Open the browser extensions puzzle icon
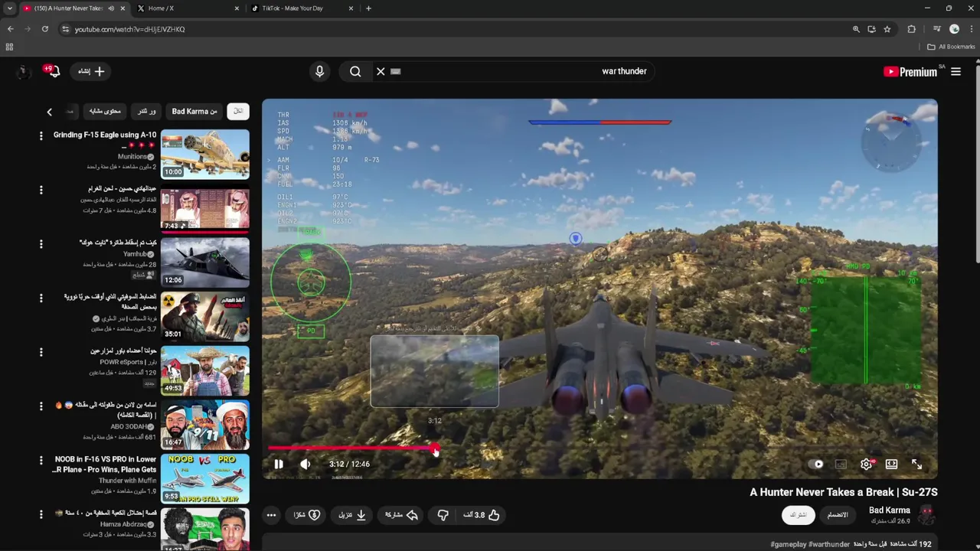The image size is (980, 551). (x=911, y=29)
